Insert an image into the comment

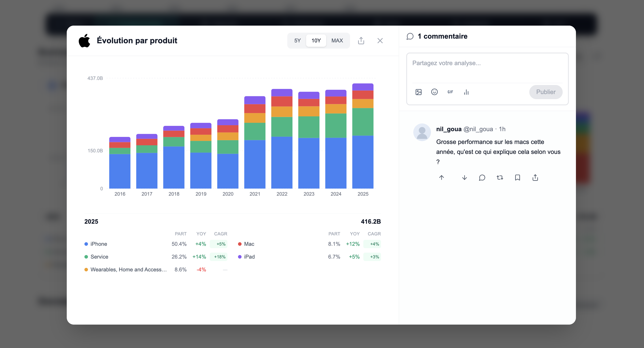[x=419, y=92]
